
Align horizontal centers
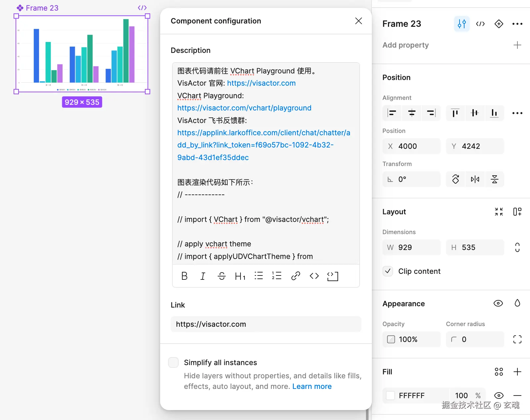click(412, 113)
